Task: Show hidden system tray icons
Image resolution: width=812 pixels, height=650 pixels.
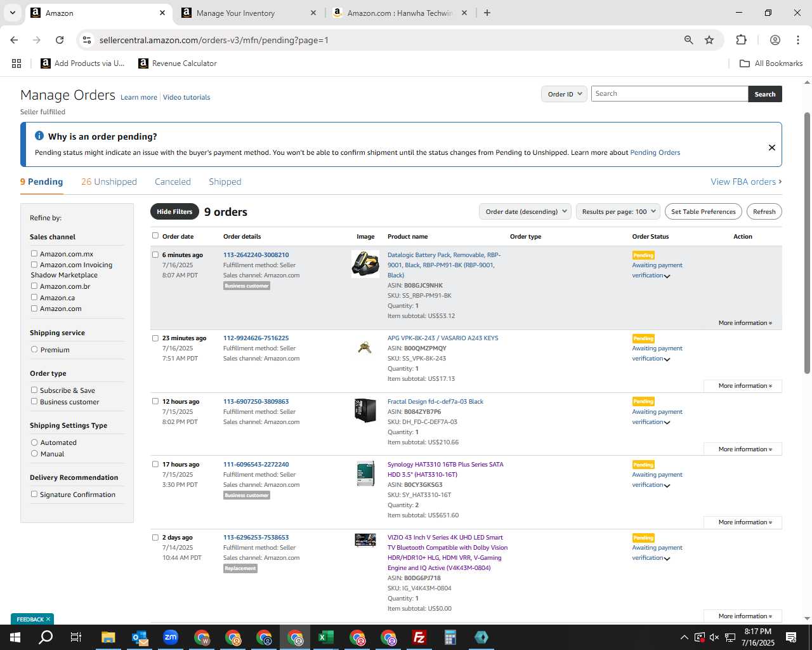Action: click(684, 637)
